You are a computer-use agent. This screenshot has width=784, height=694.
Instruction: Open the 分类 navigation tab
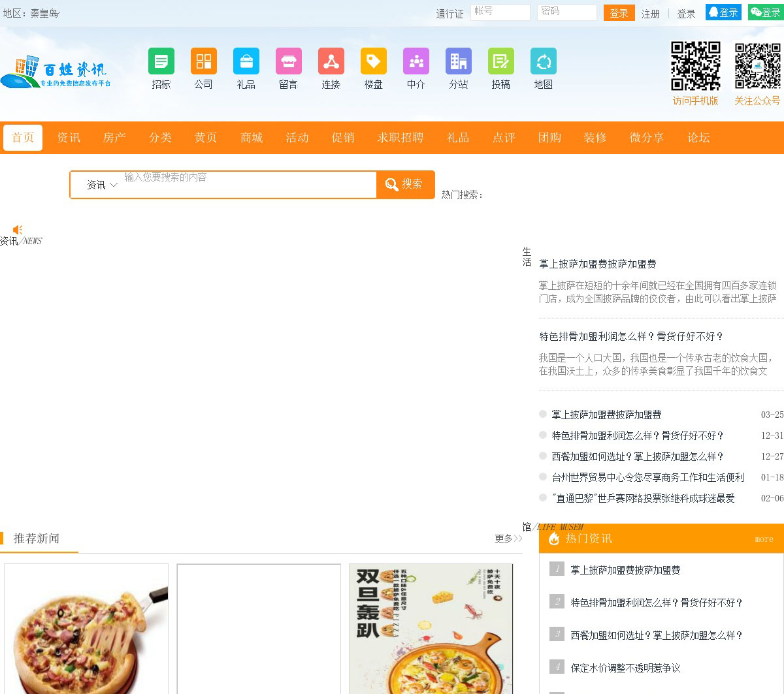pyautogui.click(x=160, y=138)
